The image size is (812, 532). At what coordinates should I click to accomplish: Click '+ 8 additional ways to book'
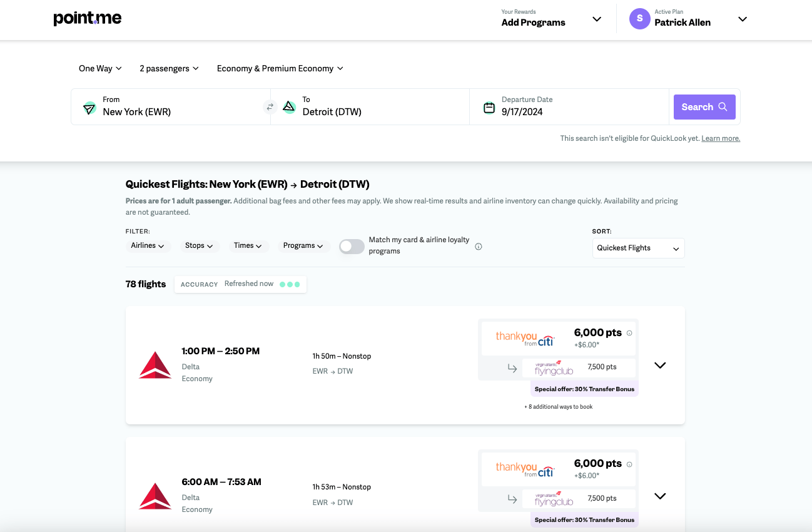(559, 407)
